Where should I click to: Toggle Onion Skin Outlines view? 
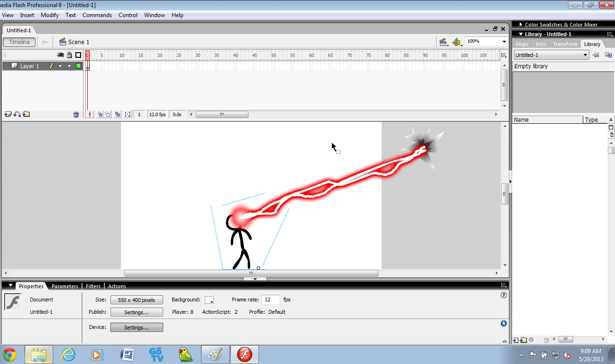coord(109,114)
